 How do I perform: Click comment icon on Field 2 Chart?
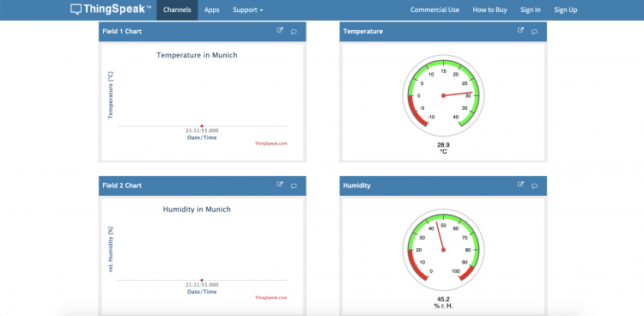click(294, 185)
